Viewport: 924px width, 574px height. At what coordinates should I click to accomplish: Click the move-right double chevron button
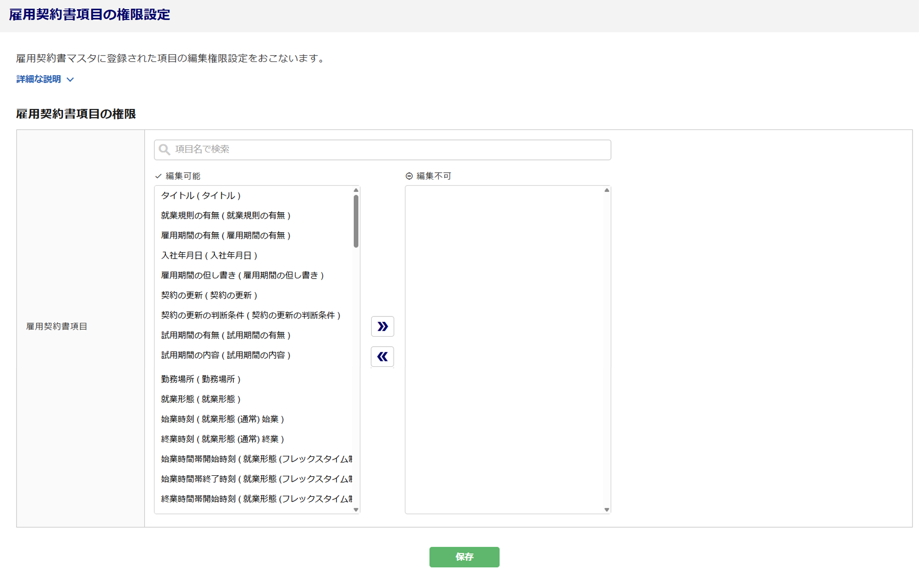(x=382, y=326)
